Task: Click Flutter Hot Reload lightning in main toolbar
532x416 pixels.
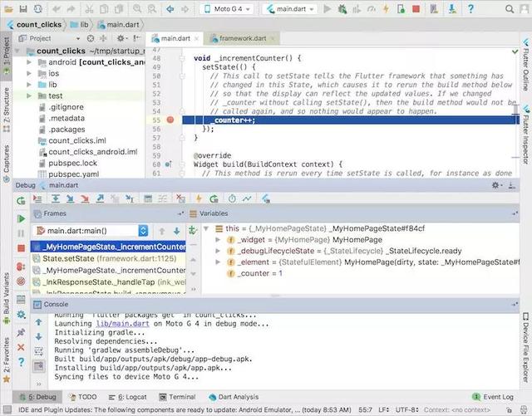Action: [386, 9]
